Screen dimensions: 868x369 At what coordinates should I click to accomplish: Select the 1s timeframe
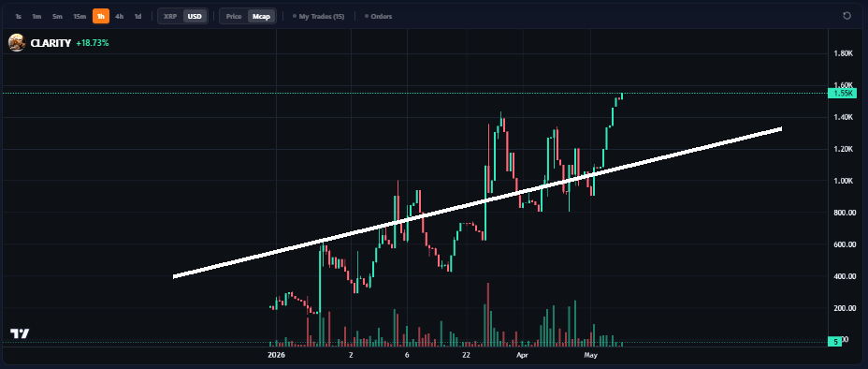pos(19,16)
